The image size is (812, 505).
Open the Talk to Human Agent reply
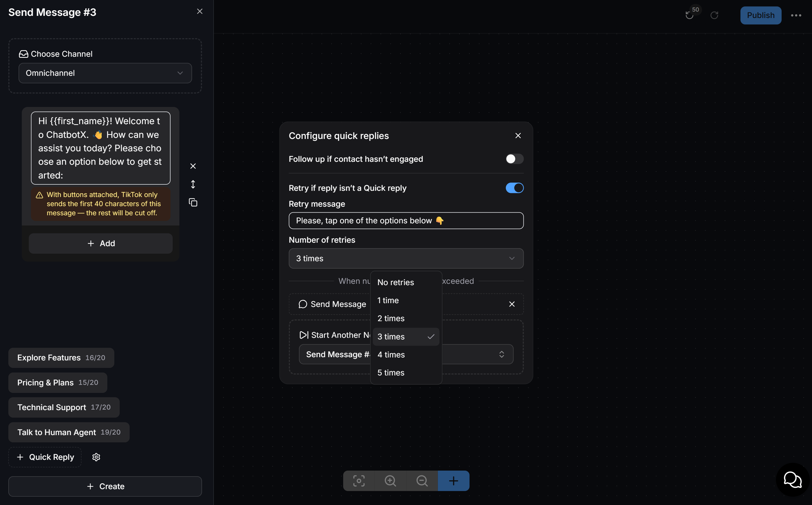[x=69, y=432]
